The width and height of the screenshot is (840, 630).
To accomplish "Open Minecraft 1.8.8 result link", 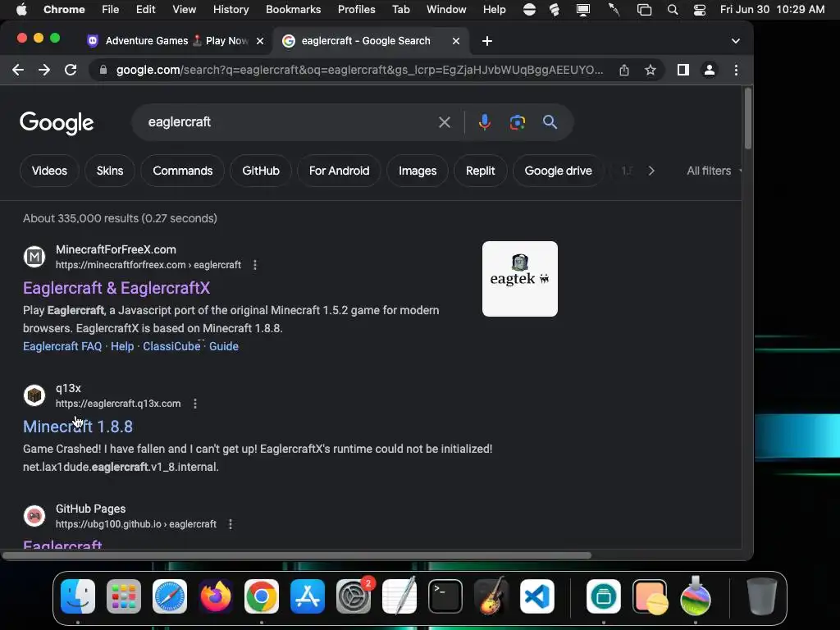I will click(78, 427).
